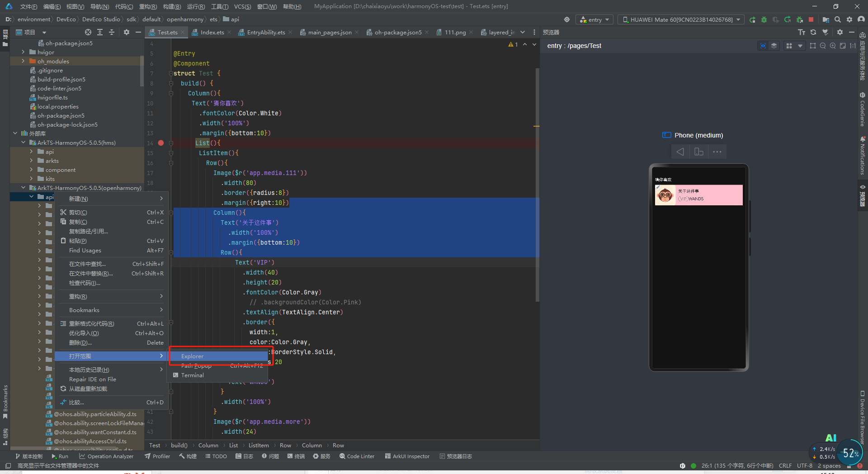Click the font size Tt icon in previewer
Screen dimensions: 868x474
(x=802, y=32)
